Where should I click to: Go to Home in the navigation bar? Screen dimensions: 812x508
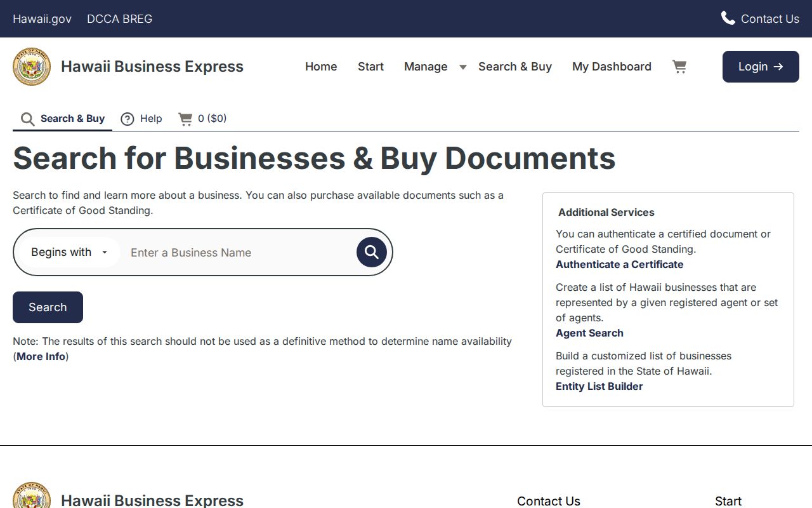point(321,67)
